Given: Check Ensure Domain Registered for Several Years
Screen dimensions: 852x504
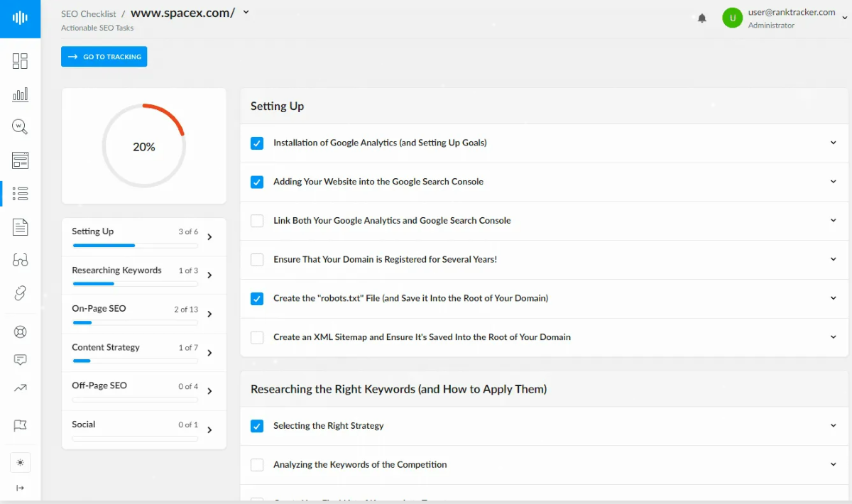Looking at the screenshot, I should 257,260.
